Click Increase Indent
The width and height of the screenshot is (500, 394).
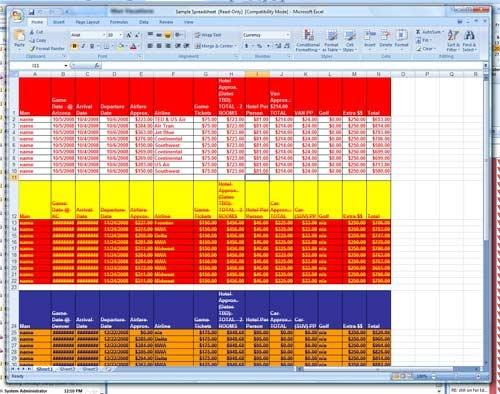(x=186, y=46)
